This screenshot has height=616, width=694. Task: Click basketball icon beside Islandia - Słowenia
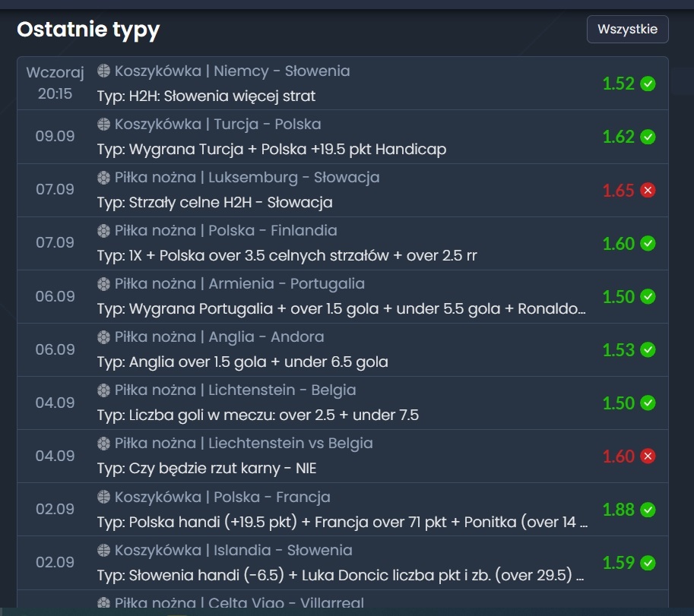(104, 551)
